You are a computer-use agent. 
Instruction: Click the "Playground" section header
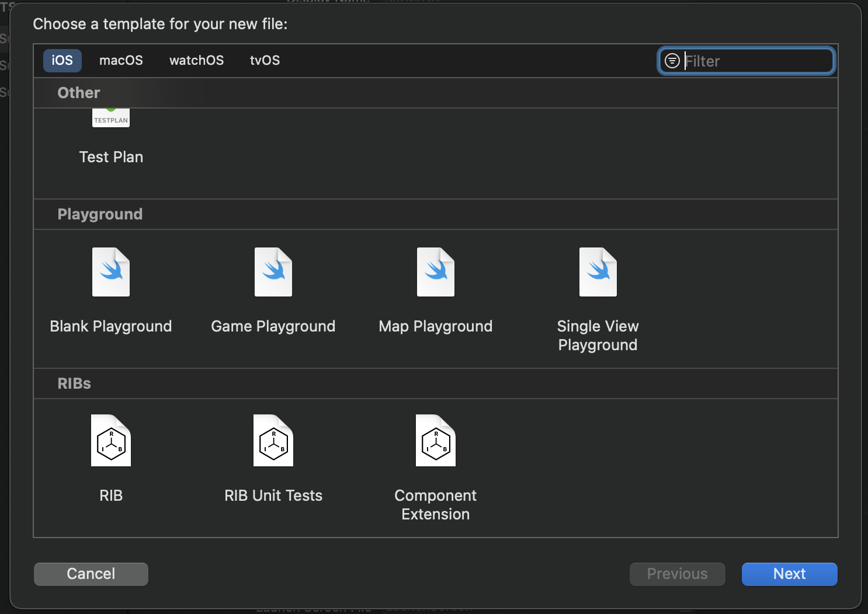(100, 214)
